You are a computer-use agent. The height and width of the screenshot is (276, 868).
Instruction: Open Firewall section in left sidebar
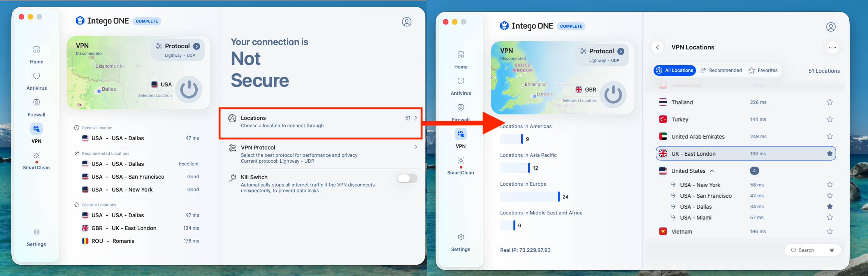coord(37,108)
